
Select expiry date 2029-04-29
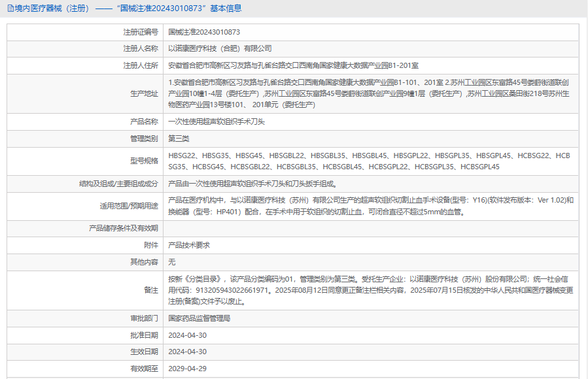coord(188,369)
